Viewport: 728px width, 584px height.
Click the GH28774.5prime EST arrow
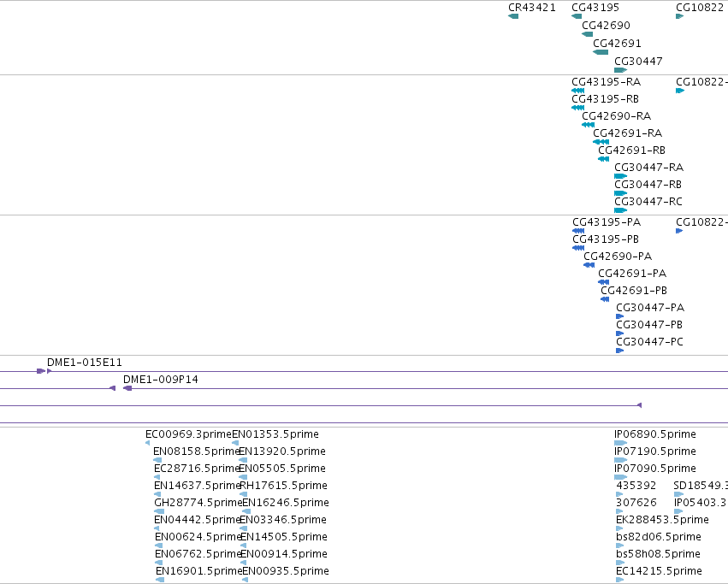pyautogui.click(x=159, y=511)
